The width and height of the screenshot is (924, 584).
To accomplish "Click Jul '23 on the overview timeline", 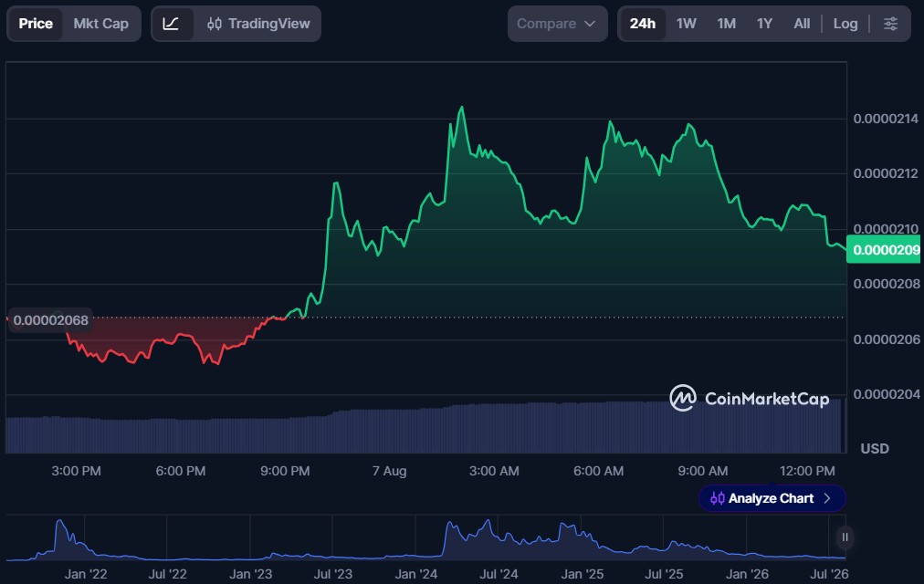I will click(x=333, y=574).
